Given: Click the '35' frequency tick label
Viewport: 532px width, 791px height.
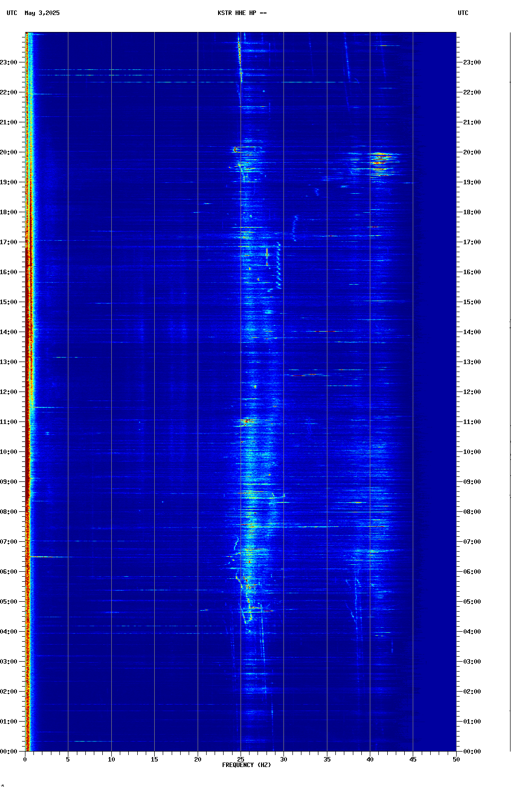Looking at the screenshot, I should (x=327, y=760).
